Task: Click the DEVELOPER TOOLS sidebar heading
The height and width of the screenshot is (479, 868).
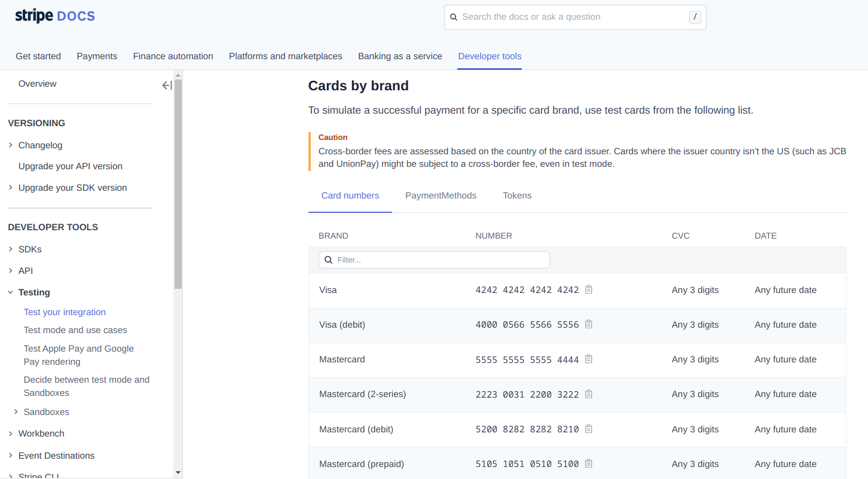Action: pos(53,227)
